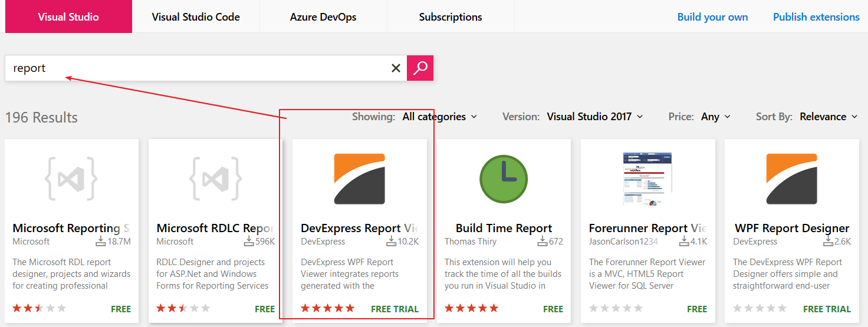Click the magnifier search button
This screenshot has height=327, width=868.
[420, 68]
